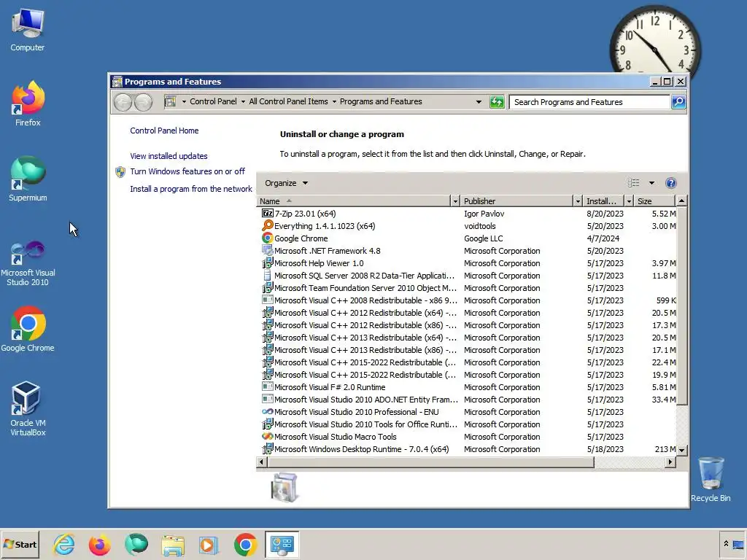Expand address bar history dropdown
This screenshot has width=747, height=560.
[479, 102]
